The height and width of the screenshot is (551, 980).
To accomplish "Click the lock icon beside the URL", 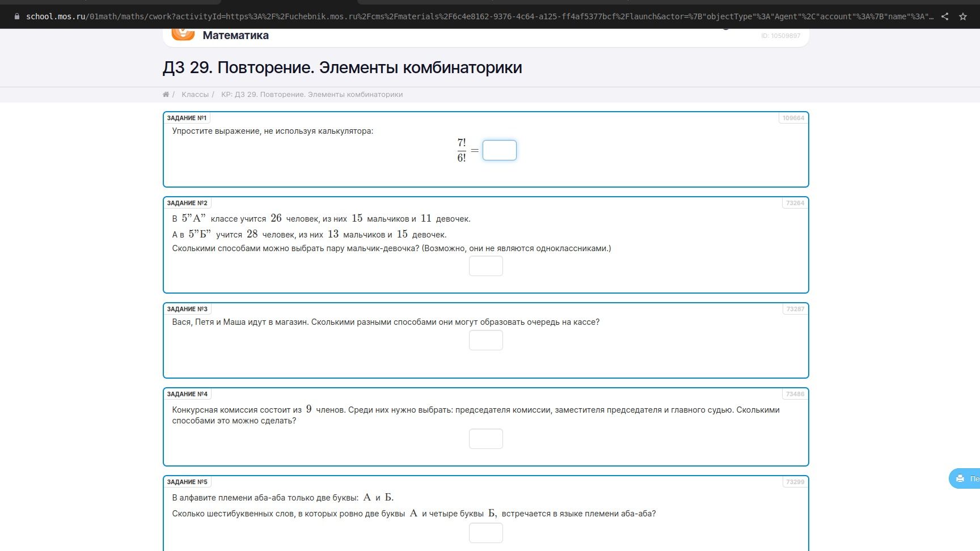I will pyautogui.click(x=17, y=16).
